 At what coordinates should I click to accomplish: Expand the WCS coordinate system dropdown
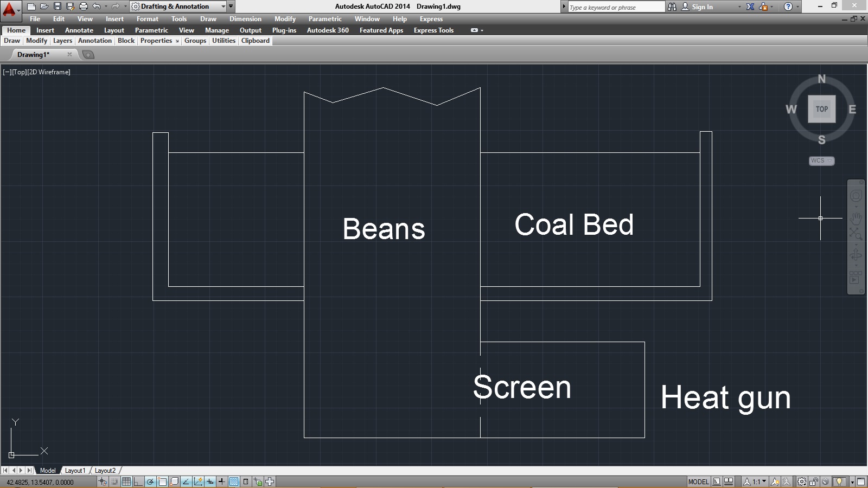pos(821,161)
